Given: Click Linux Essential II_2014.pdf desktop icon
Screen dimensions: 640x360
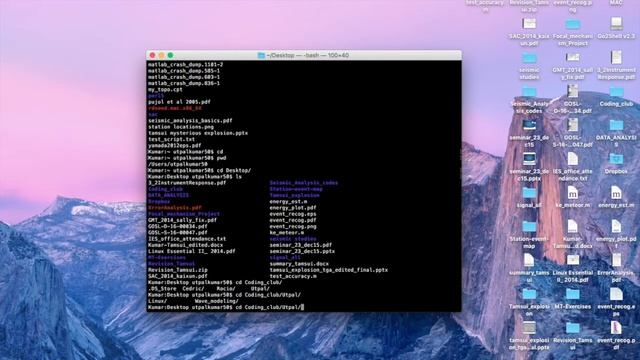Looking at the screenshot, I should tap(573, 260).
